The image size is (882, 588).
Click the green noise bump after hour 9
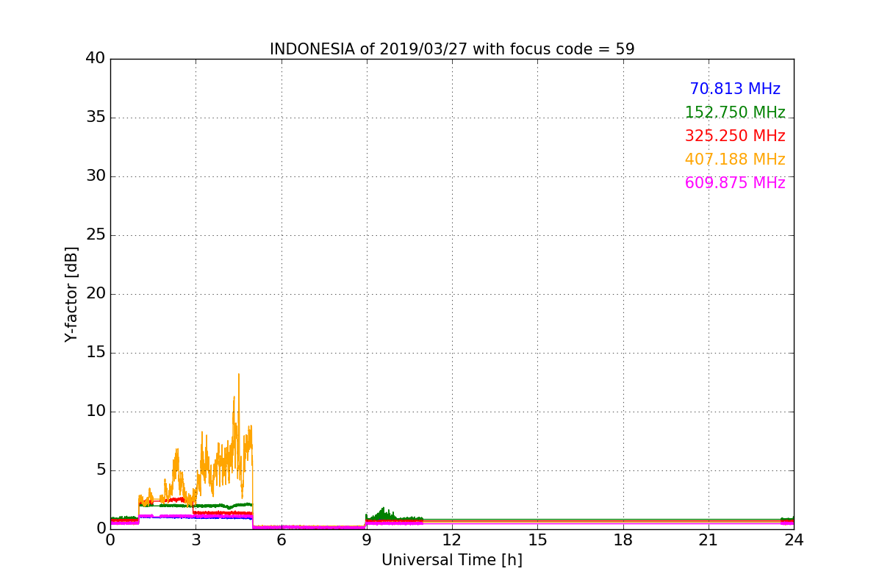click(x=383, y=514)
